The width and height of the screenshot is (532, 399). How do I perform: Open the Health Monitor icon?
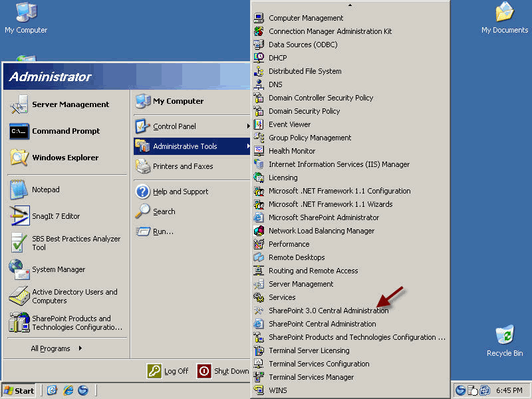259,151
